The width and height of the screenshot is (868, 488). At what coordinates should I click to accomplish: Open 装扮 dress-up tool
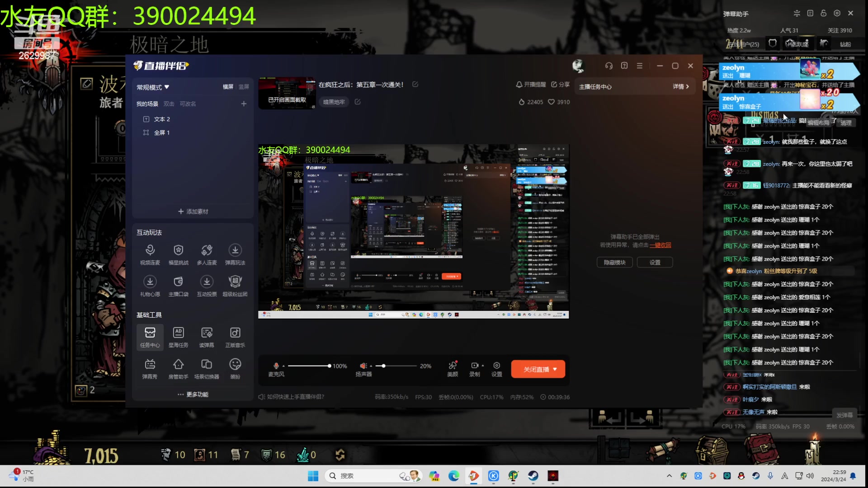[x=235, y=369]
